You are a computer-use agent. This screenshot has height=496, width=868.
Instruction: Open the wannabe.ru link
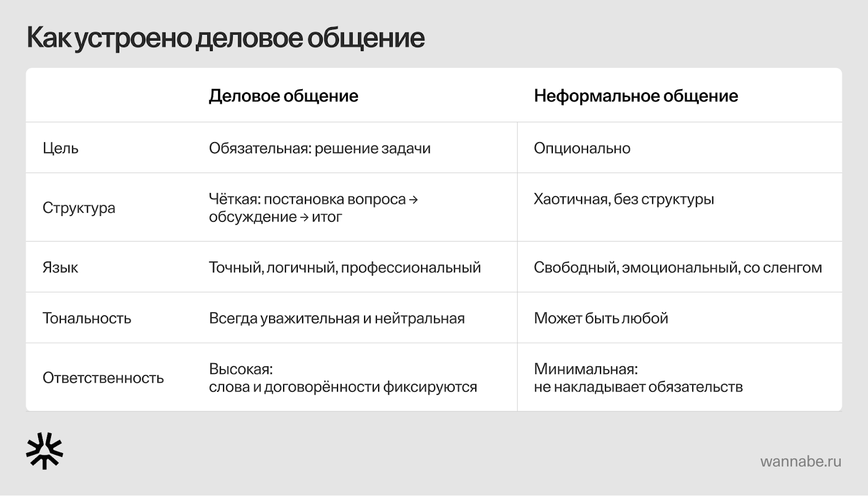pyautogui.click(x=801, y=461)
